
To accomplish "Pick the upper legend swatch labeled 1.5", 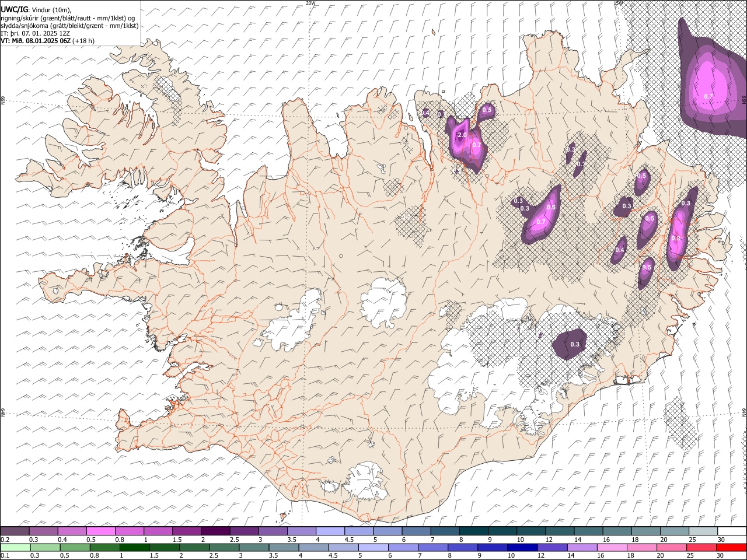I will tap(186, 531).
